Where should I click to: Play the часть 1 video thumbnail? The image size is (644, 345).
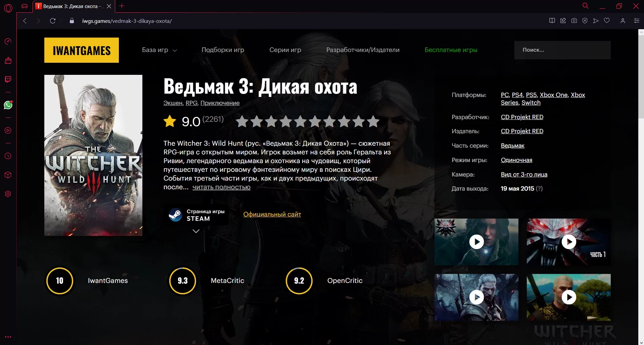click(x=569, y=242)
